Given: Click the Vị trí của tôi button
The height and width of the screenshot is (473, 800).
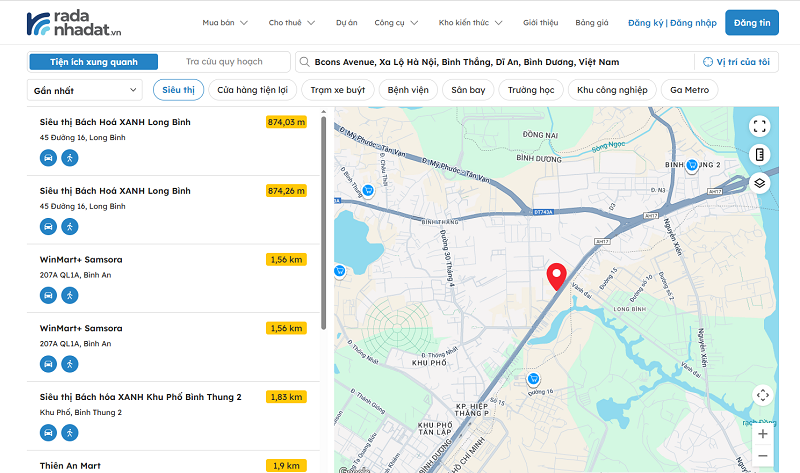Looking at the screenshot, I should coord(736,62).
